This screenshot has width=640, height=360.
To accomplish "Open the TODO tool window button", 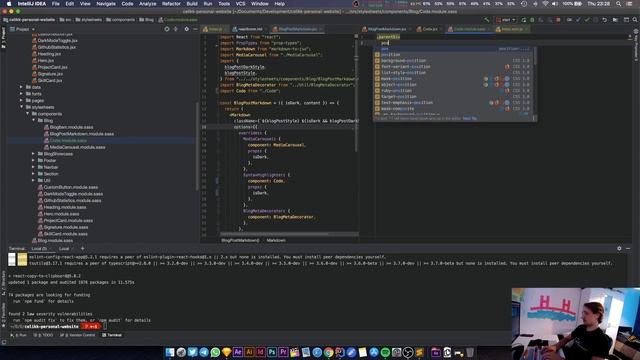I will [x=43, y=335].
